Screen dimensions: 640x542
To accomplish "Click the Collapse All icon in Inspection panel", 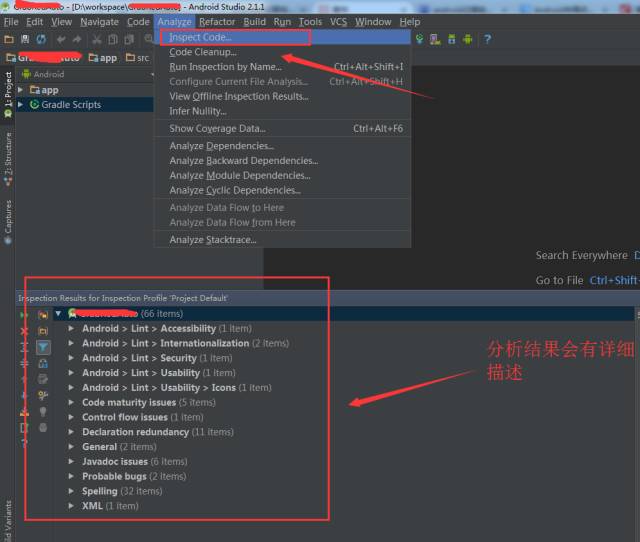I will (x=24, y=363).
